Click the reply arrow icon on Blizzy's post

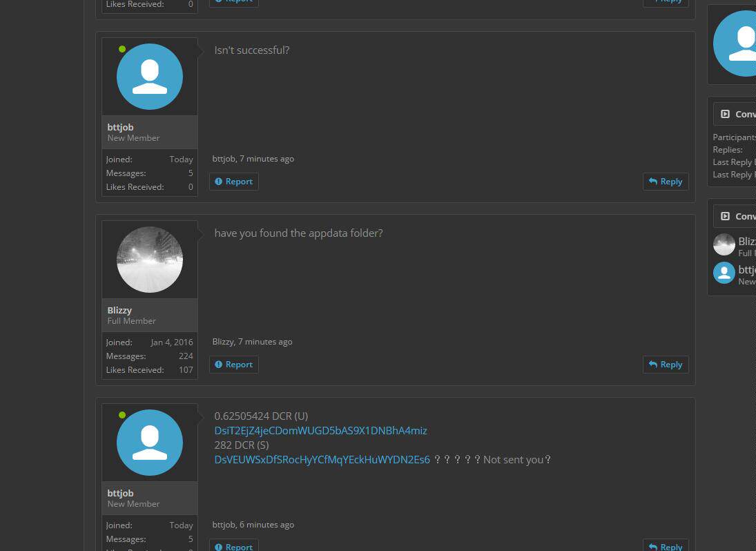click(653, 364)
